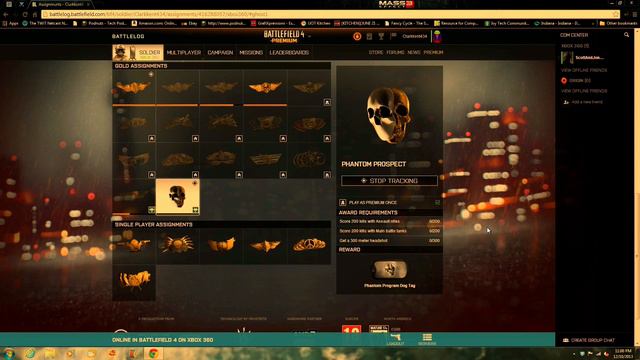640x360 pixels.
Task: Expand View Offline Friends under Origin
Action: tap(584, 91)
